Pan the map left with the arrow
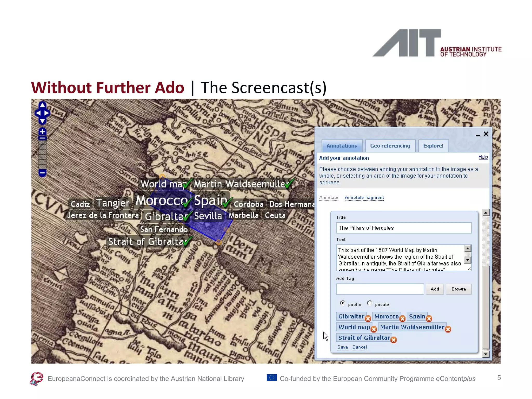Image resolution: width=532 pixels, height=399 pixels. click(x=38, y=113)
